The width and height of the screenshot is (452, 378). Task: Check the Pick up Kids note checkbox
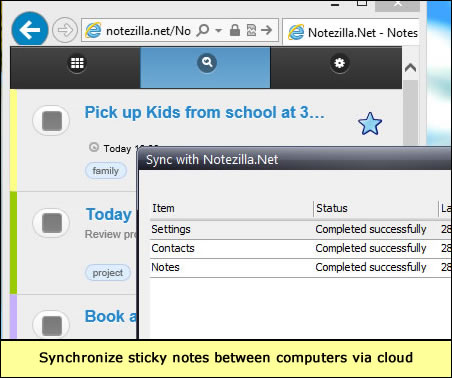pos(52,121)
